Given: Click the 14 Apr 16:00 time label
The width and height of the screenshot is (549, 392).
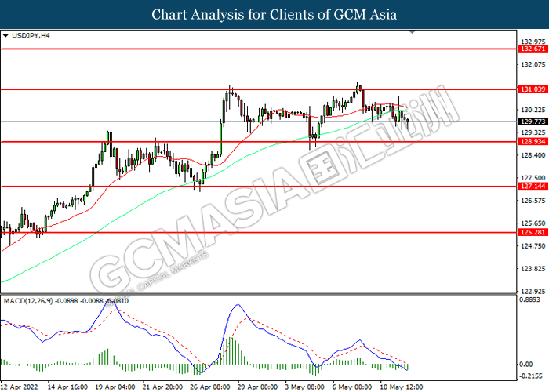Looking at the screenshot, I should (67, 387).
